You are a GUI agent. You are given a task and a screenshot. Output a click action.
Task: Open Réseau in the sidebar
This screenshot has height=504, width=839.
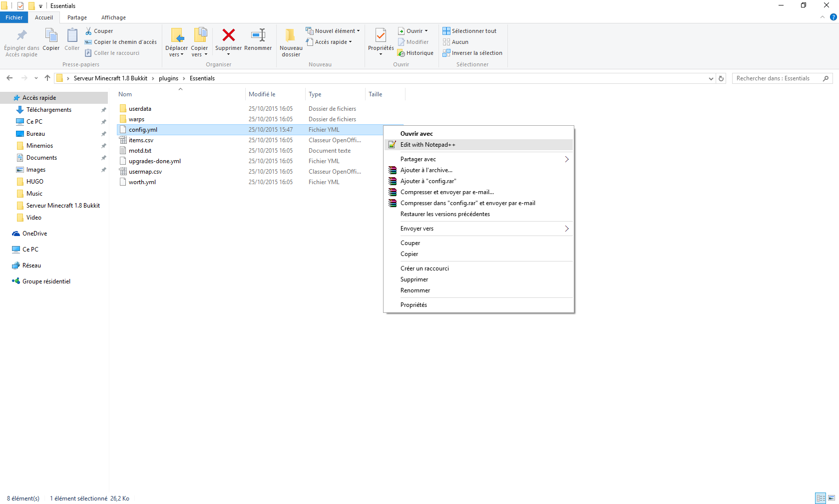click(x=31, y=265)
